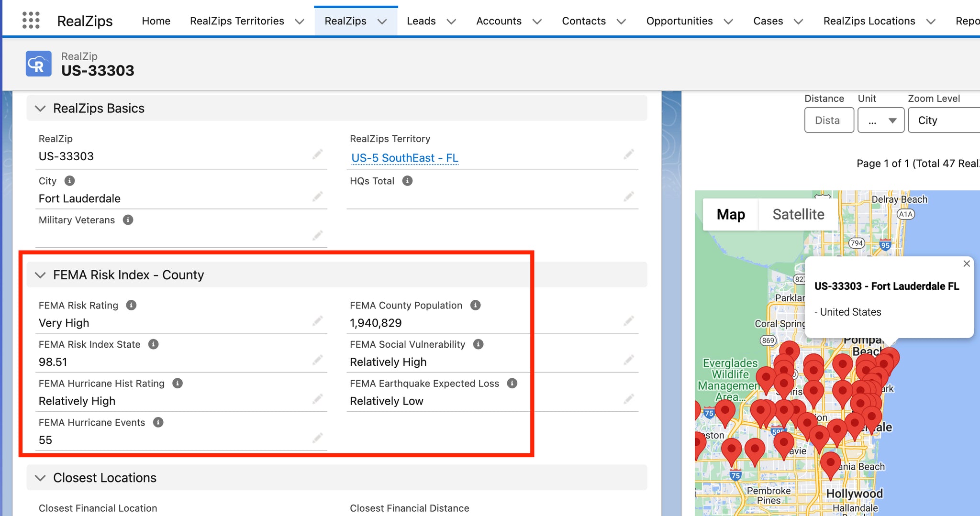Click the 'US-33303 - Fort Lauderdale FL' popup title
Screen dimensions: 980x516
[887, 286]
